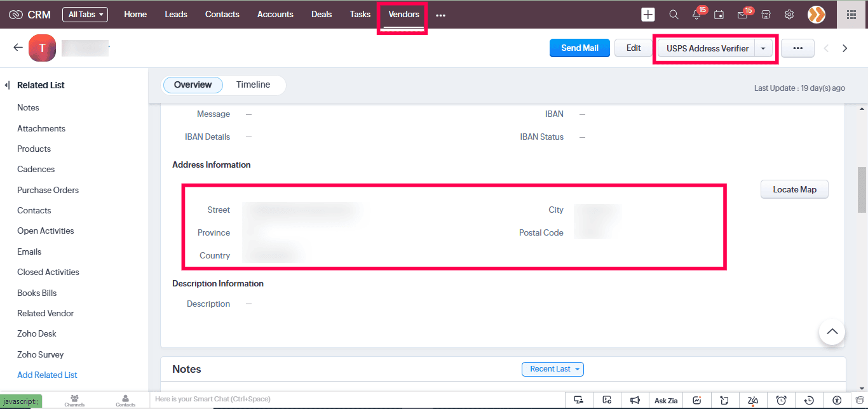Click the Ask Zia button
Viewport: 868px width, 409px height.
pyautogui.click(x=666, y=401)
